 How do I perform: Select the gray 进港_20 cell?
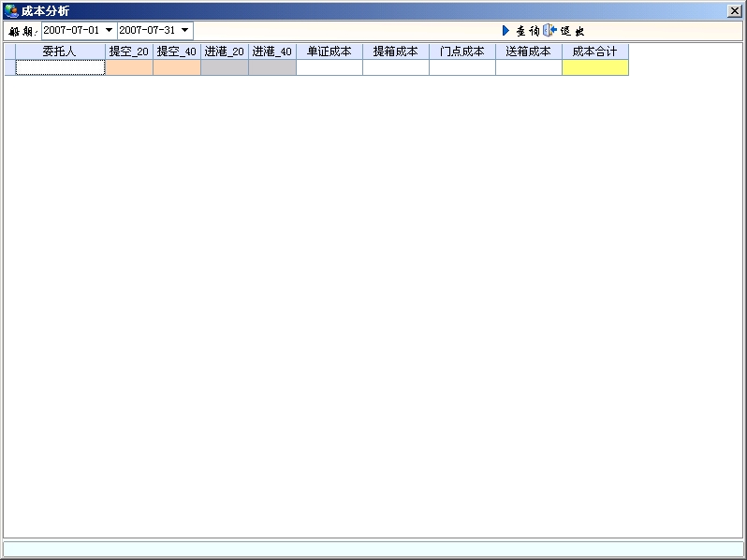pyautogui.click(x=225, y=67)
